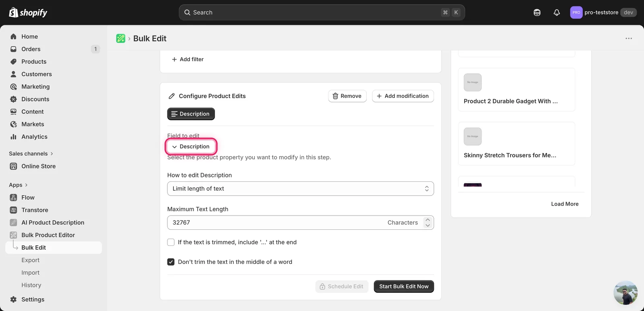Click the Customers person icon
The height and width of the screenshot is (311, 644).
click(x=13, y=74)
